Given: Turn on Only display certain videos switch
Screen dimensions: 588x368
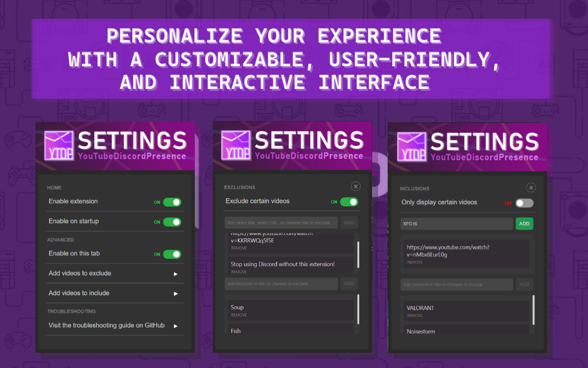Looking at the screenshot, I should [x=525, y=203].
